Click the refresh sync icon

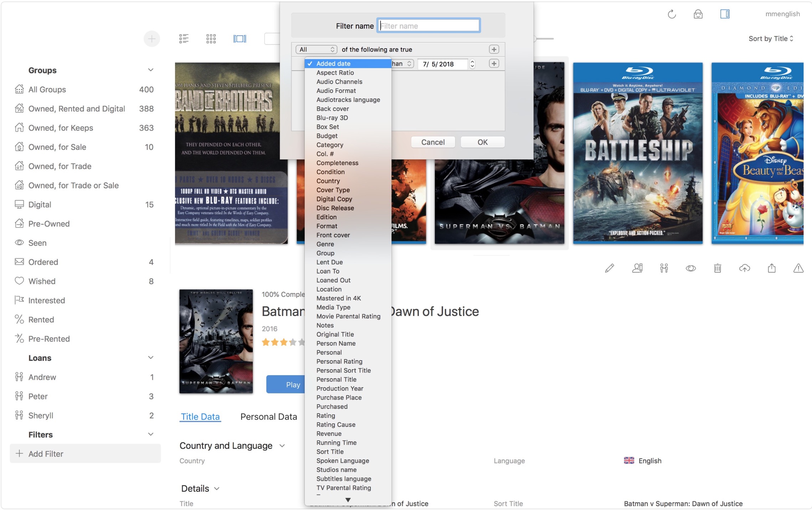pos(672,14)
